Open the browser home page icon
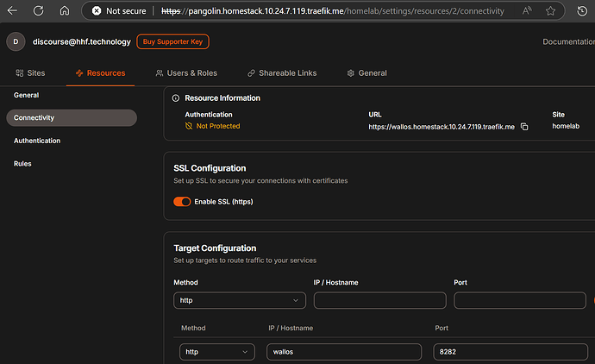The width and height of the screenshot is (595, 364). tap(65, 10)
